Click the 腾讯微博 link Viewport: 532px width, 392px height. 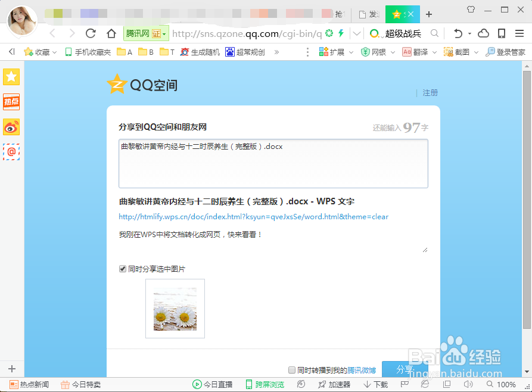click(362, 370)
